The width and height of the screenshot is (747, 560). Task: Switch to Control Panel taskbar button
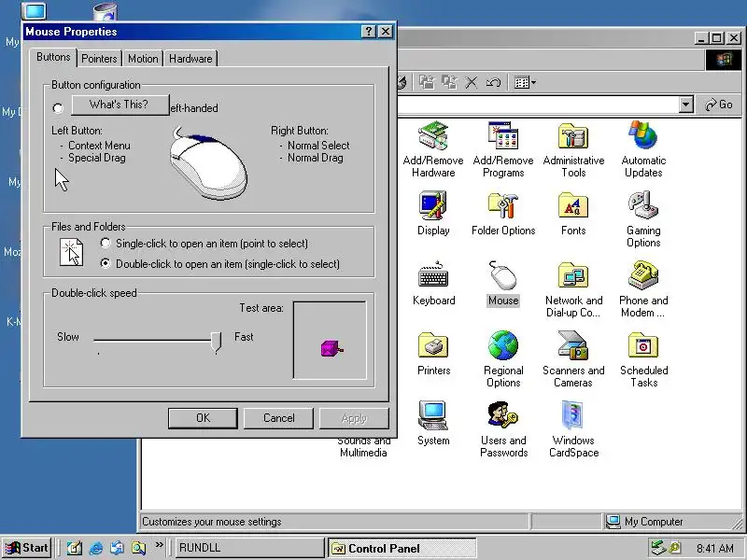tap(402, 548)
